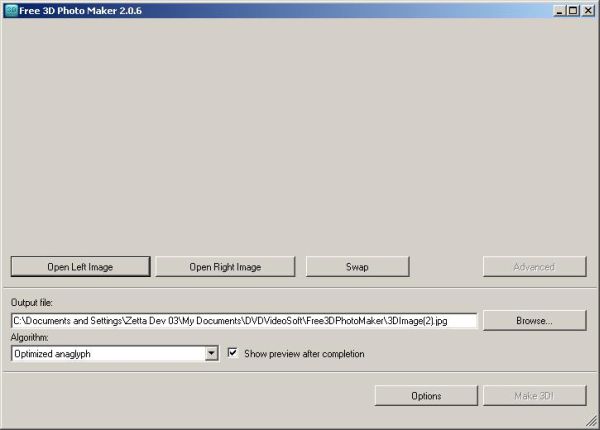This screenshot has width=600, height=430.
Task: Uncheck the Show preview after completion checkbox
Action: pos(233,354)
